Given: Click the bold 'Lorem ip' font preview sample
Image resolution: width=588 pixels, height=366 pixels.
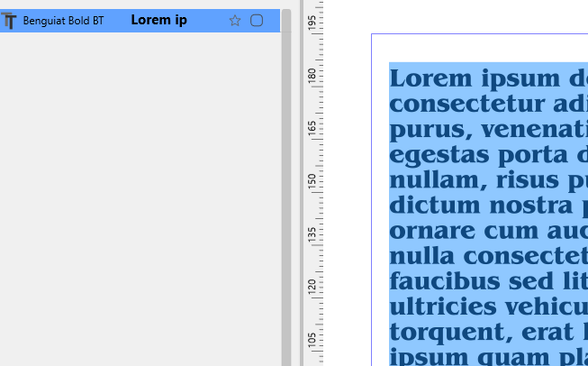Looking at the screenshot, I should (x=158, y=21).
